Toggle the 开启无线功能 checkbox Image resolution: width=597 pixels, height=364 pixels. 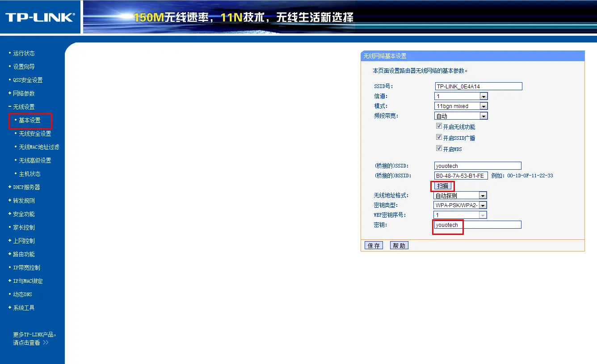pyautogui.click(x=439, y=126)
